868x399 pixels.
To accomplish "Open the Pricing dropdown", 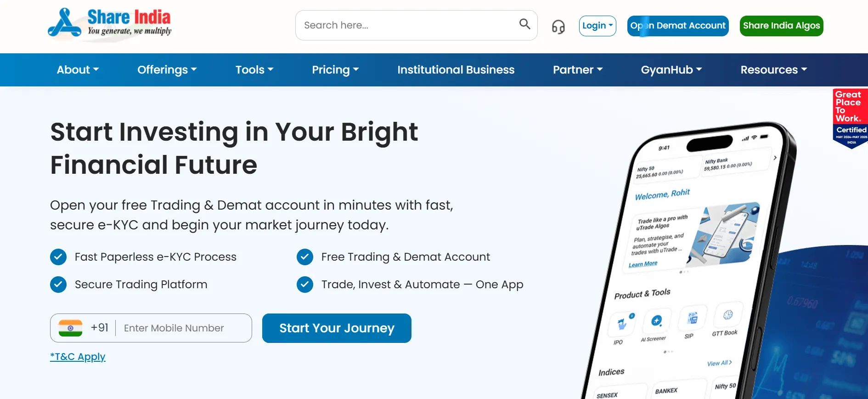I will pos(335,70).
